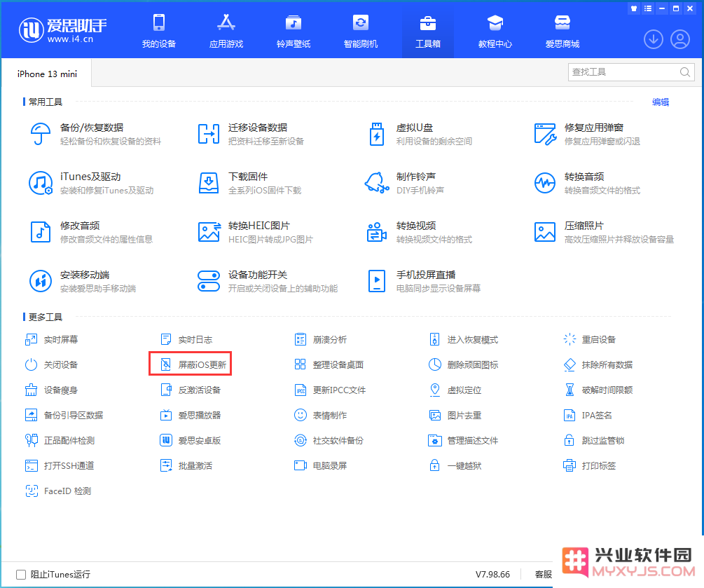Go to 铃声壁纸 tab

coord(294,31)
